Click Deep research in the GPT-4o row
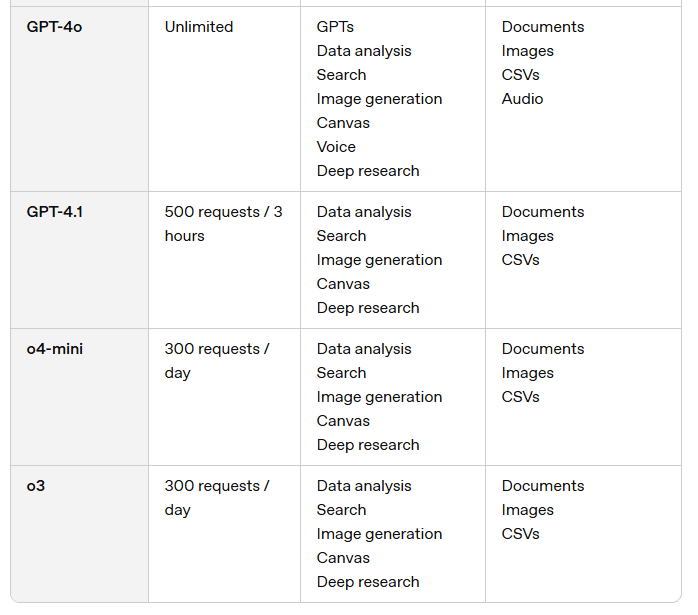Screen dimensions: 698x615 coord(368,171)
